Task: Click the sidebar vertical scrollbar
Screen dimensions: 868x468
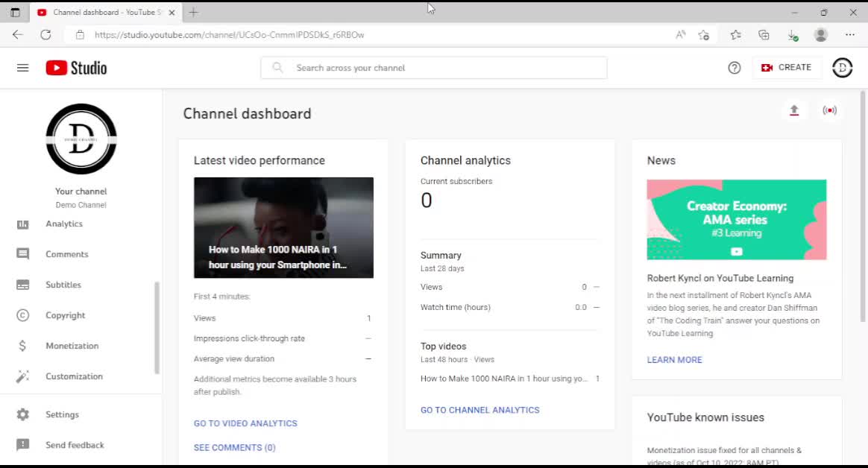Action: 157,327
